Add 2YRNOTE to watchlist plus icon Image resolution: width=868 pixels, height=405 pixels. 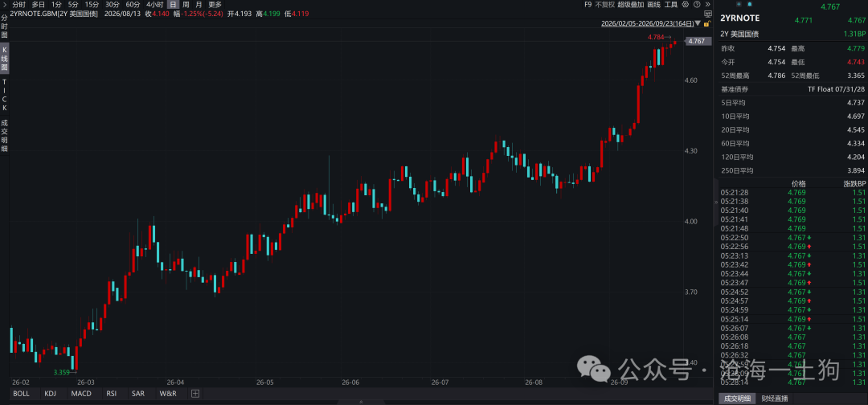(x=739, y=4)
